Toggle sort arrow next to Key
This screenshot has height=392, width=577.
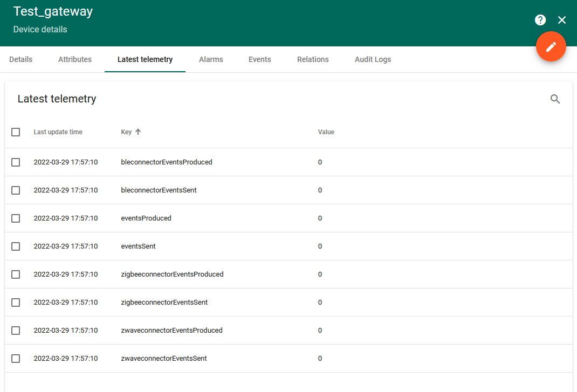[138, 132]
